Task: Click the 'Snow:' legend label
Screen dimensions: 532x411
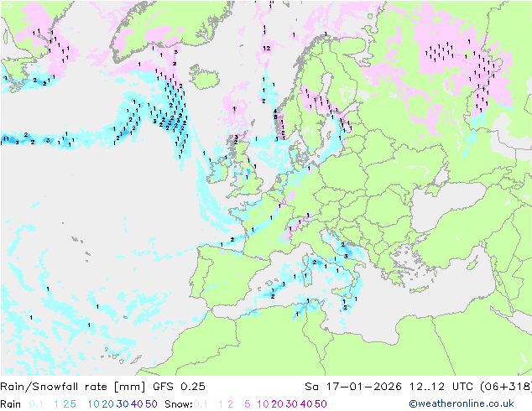Action: point(179,404)
